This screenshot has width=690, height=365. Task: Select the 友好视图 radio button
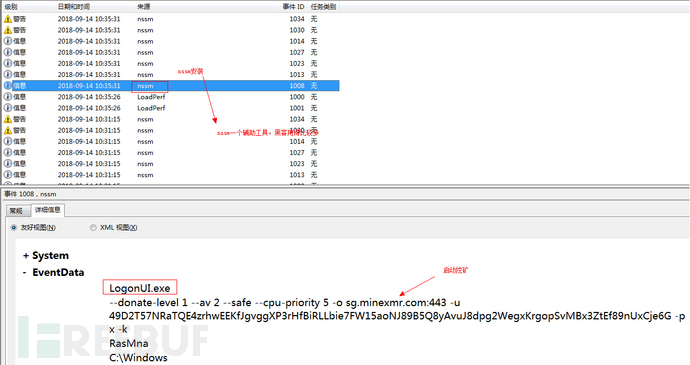click(x=14, y=228)
